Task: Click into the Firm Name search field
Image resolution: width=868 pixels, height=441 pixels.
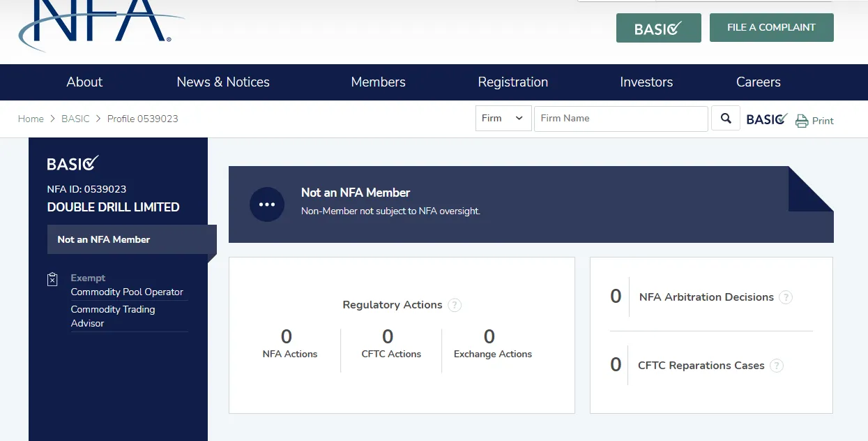Action: (x=621, y=119)
